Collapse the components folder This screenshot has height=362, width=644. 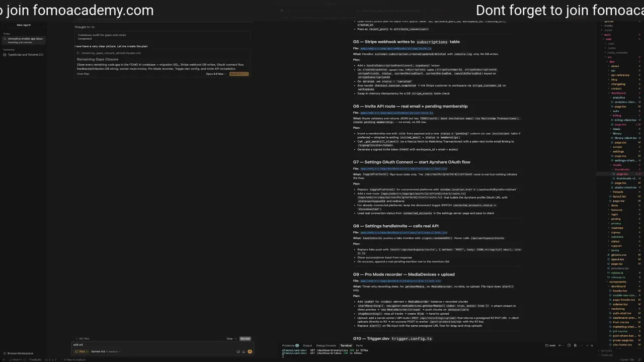tap(617, 282)
